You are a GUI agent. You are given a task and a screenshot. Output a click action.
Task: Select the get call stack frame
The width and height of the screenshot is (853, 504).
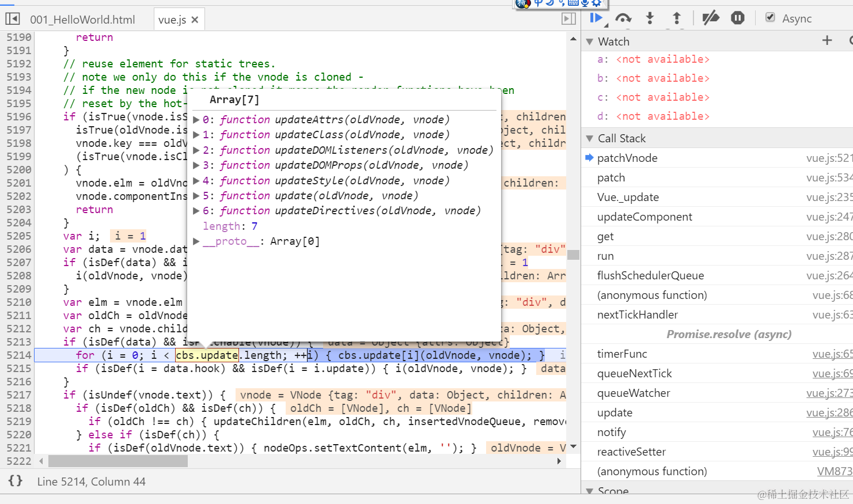(x=717, y=236)
